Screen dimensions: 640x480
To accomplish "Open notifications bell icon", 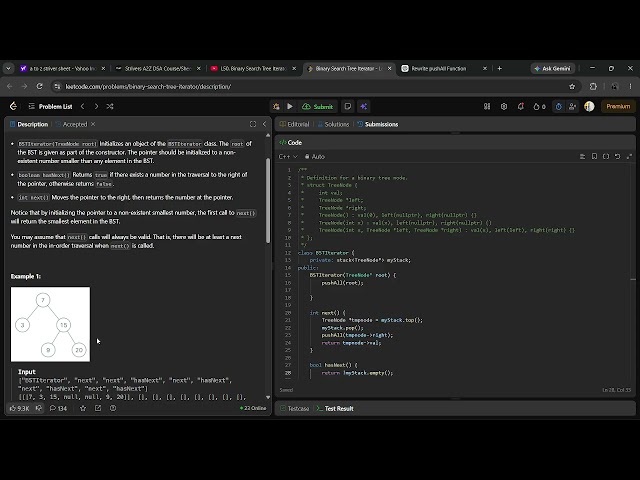I will tap(521, 107).
